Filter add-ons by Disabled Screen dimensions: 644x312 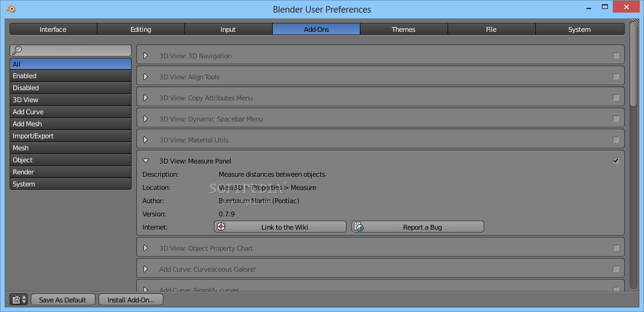click(71, 88)
